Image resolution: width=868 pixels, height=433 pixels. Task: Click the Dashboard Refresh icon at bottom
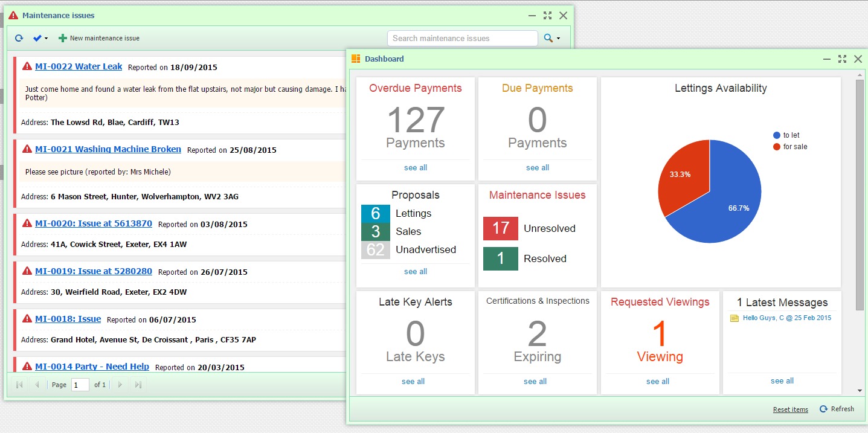[823, 409]
